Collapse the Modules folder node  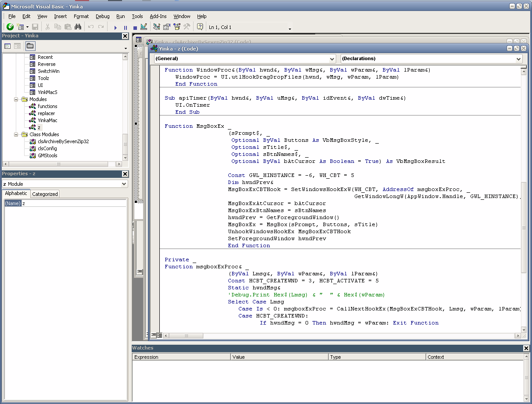click(x=17, y=99)
